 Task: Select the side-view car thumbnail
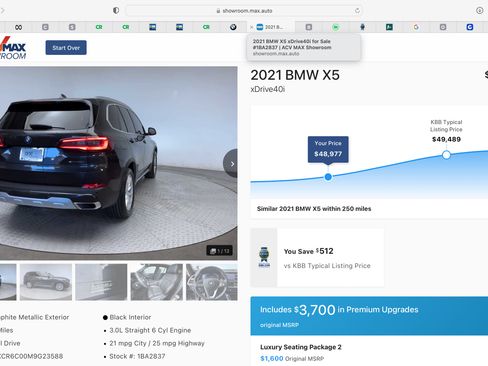(x=46, y=282)
